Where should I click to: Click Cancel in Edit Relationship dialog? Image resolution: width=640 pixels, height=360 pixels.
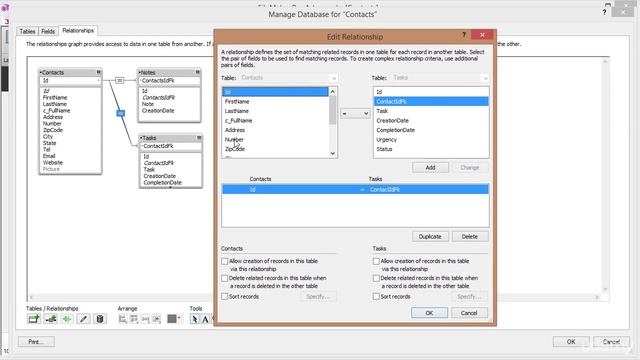pyautogui.click(x=469, y=313)
